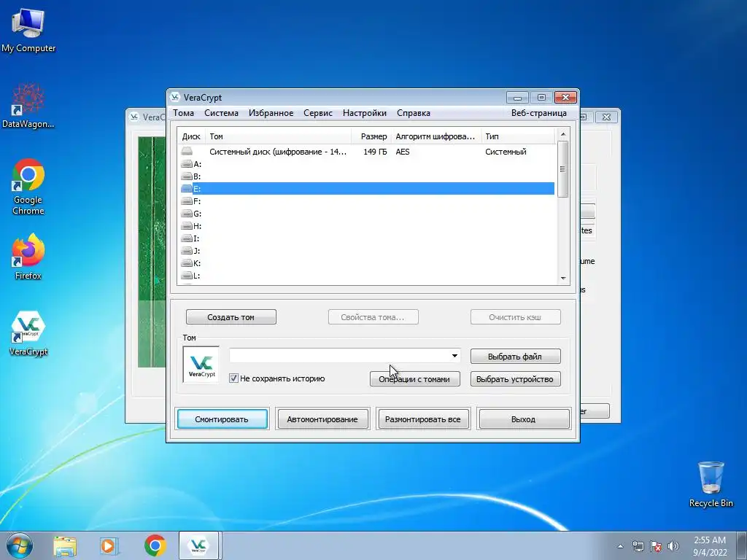This screenshot has height=560, width=747.
Task: Click the Windows Start orb
Action: [x=20, y=545]
